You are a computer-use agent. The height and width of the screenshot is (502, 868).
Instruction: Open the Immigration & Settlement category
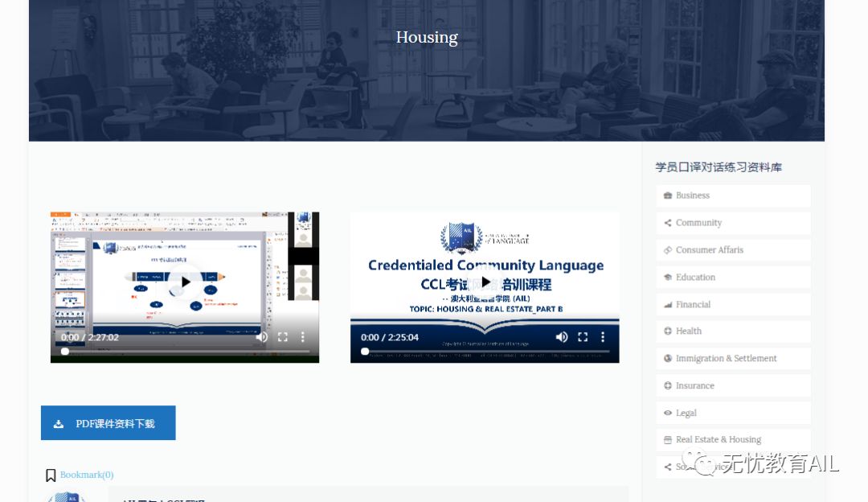733,359
